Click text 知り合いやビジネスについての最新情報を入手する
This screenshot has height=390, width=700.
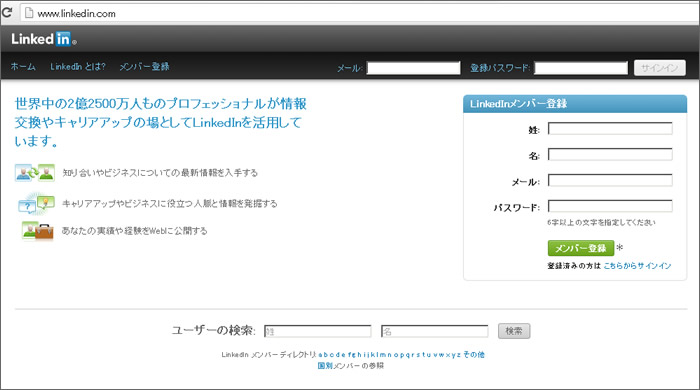pyautogui.click(x=160, y=173)
